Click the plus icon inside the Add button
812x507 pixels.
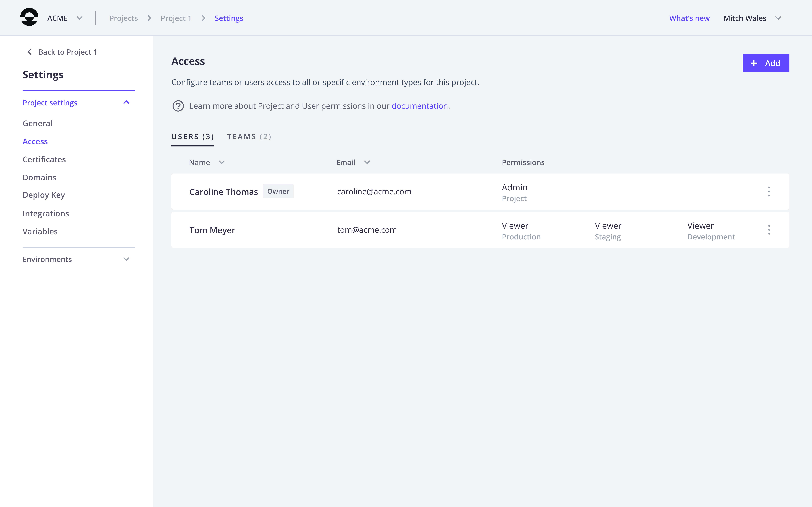tap(754, 63)
